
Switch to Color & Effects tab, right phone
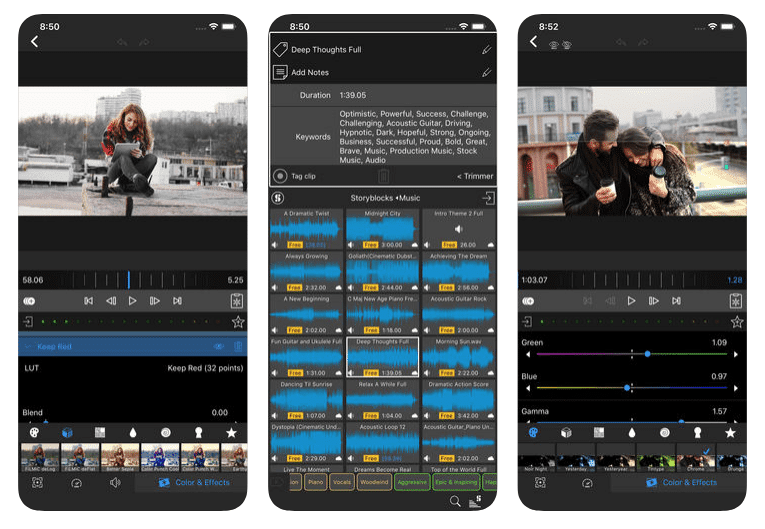(682, 483)
